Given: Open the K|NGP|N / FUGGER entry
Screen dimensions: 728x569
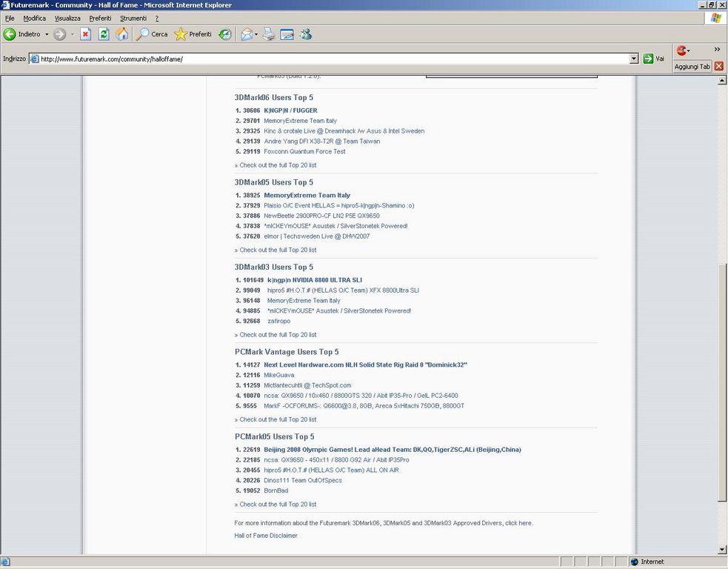Looking at the screenshot, I should coord(290,110).
